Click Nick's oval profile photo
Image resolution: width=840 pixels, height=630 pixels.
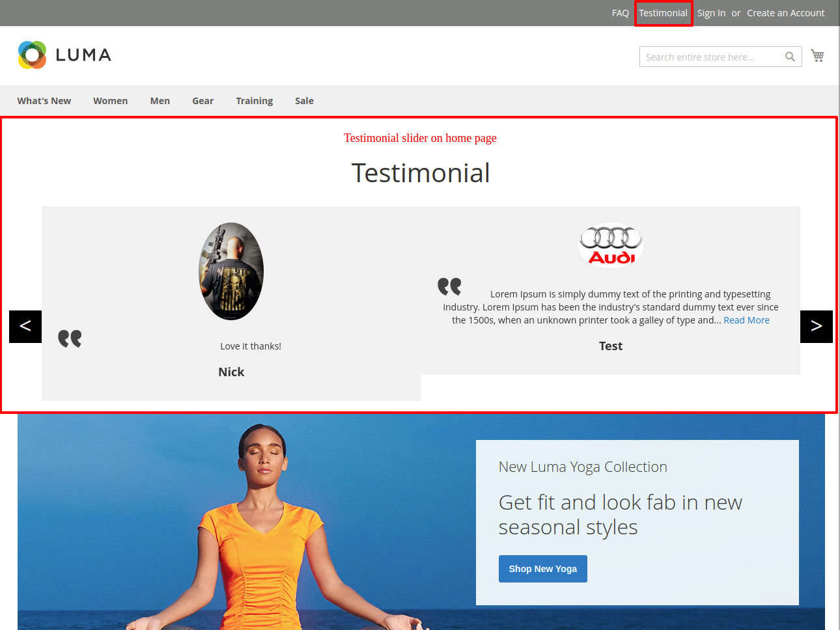231,271
